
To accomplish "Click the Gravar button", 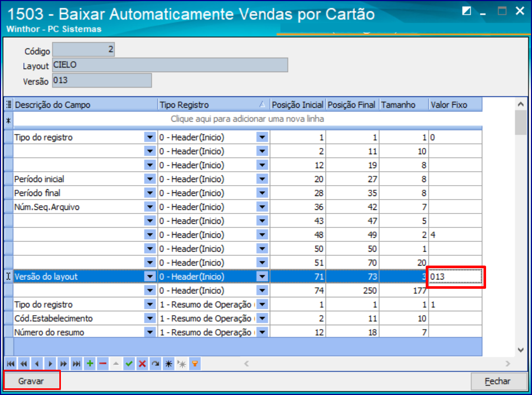I will [x=31, y=381].
